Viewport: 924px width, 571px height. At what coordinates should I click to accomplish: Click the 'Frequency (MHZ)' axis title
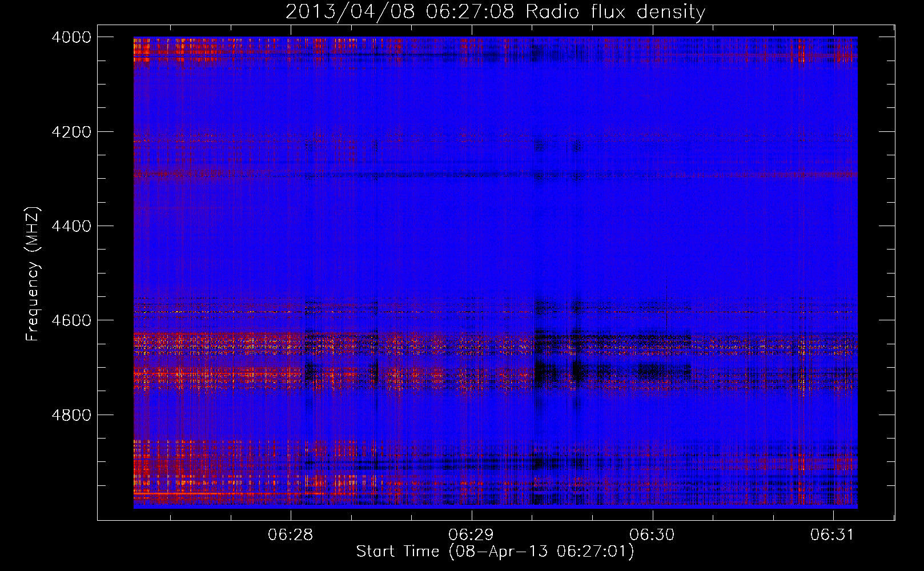point(33,274)
